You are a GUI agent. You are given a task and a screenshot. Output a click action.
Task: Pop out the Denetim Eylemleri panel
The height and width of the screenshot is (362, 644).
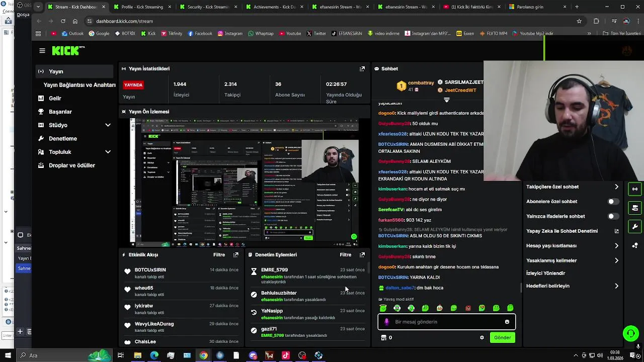tap(362, 255)
